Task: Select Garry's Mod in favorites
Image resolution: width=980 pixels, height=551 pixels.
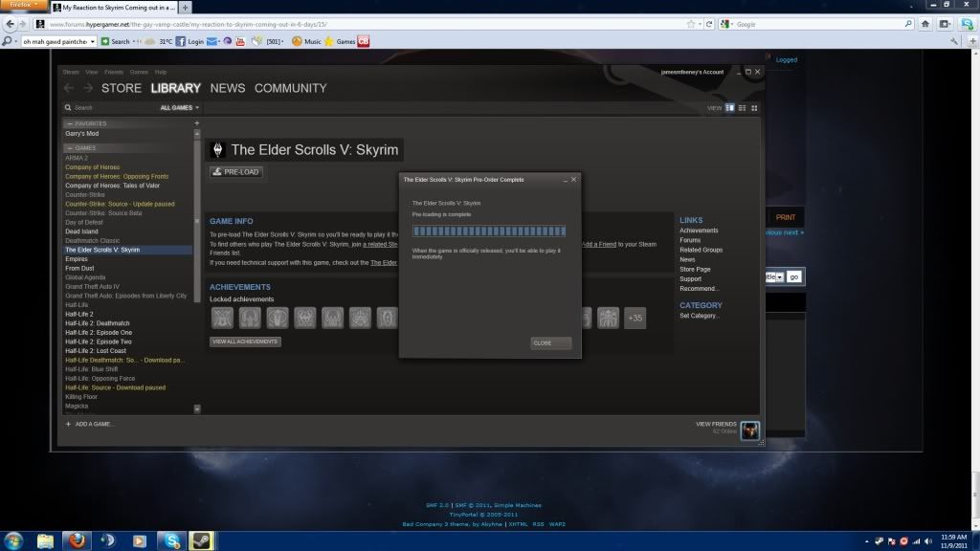Action: click(x=82, y=134)
